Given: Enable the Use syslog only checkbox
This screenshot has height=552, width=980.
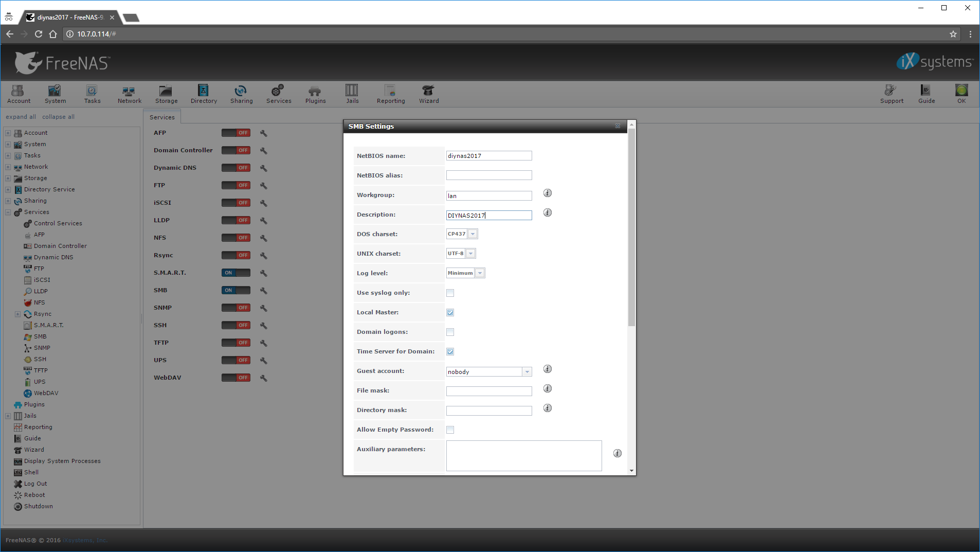Looking at the screenshot, I should 450,293.
